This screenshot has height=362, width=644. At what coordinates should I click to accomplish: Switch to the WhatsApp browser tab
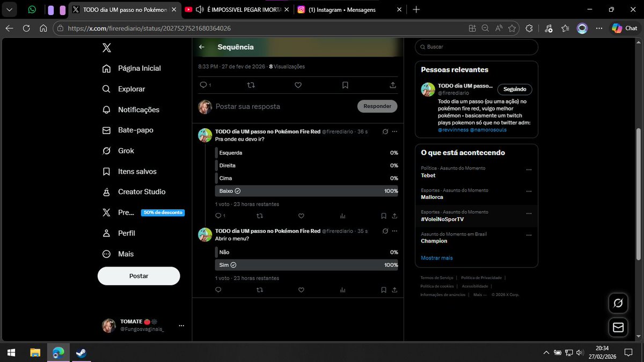point(32,10)
